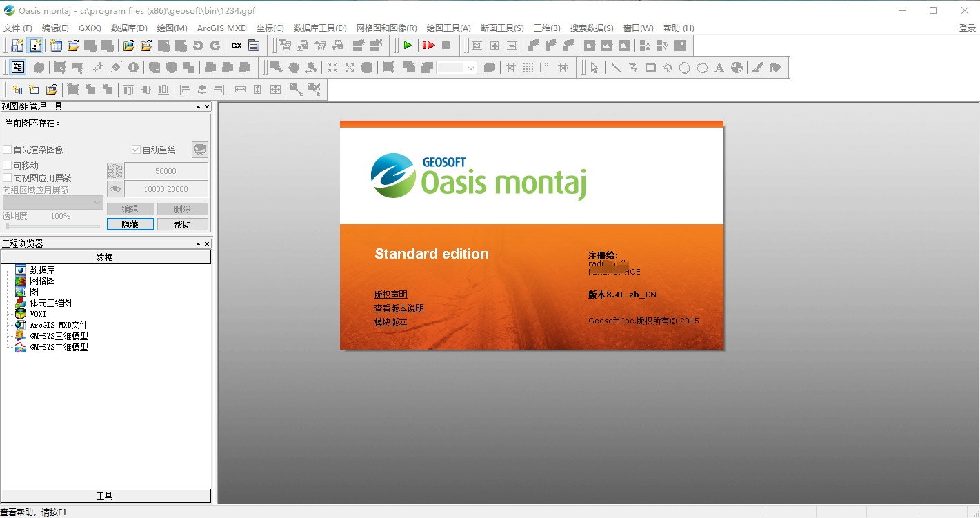Viewport: 980px width, 518px height.
Task: Click the symbol tool next to text tool
Action: pyautogui.click(x=737, y=68)
